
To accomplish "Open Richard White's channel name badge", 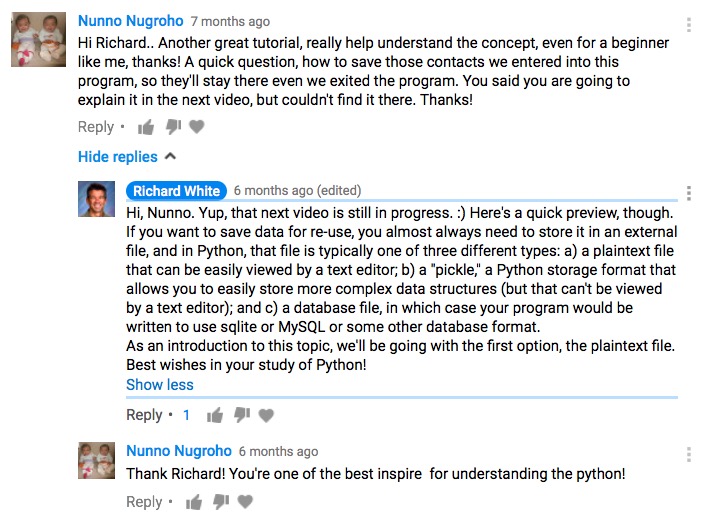I will click(176, 191).
